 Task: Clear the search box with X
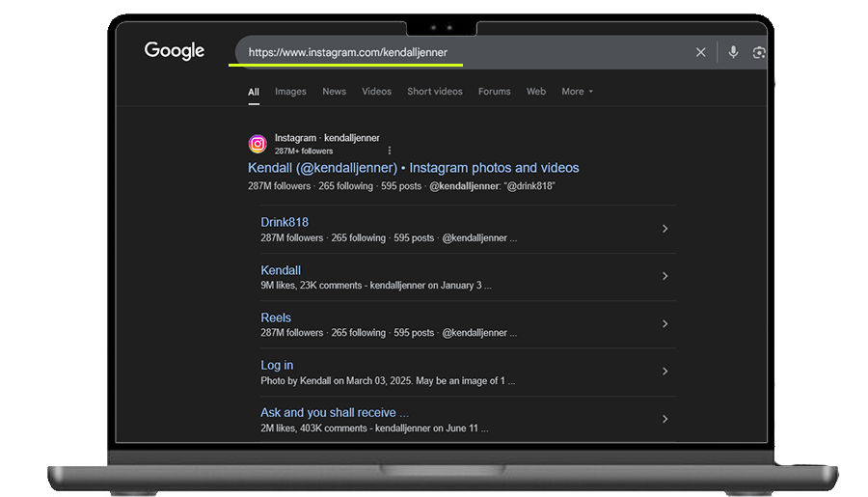(x=701, y=52)
